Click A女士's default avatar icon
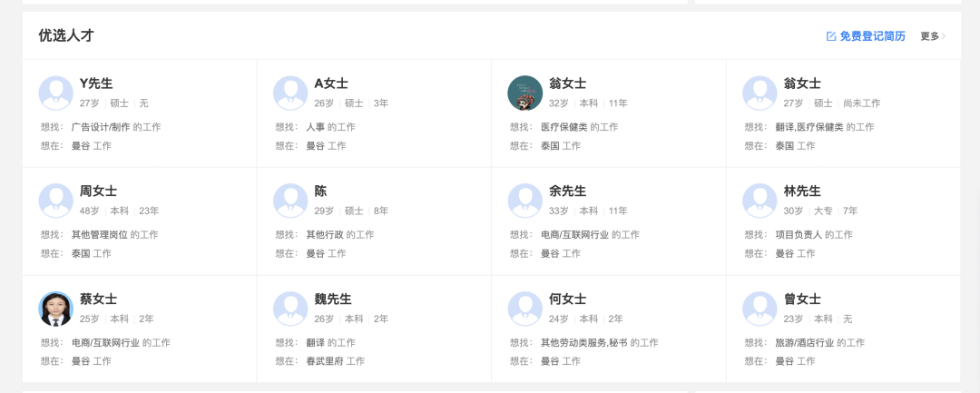980x393 pixels. tap(290, 93)
